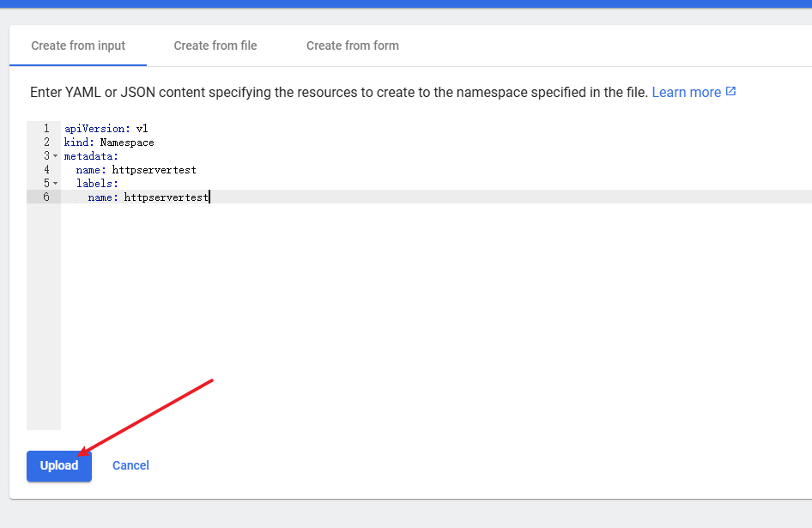This screenshot has height=528, width=812.
Task: Collapse the metadata block fold arrow
Action: click(56, 156)
